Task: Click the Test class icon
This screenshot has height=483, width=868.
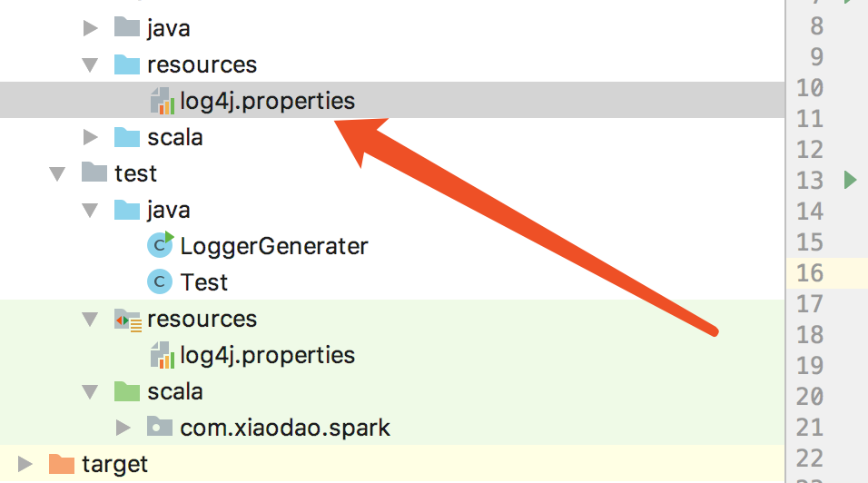Action: [x=159, y=282]
